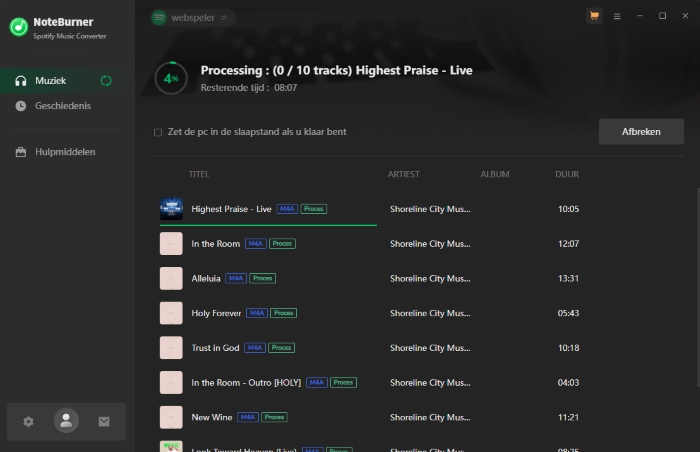
Task: Click the mail feedback envelope icon
Action: click(104, 421)
